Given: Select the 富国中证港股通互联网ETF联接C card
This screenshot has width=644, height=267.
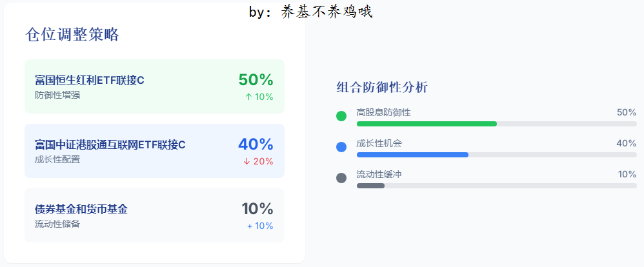Looking at the screenshot, I should 154,151.
